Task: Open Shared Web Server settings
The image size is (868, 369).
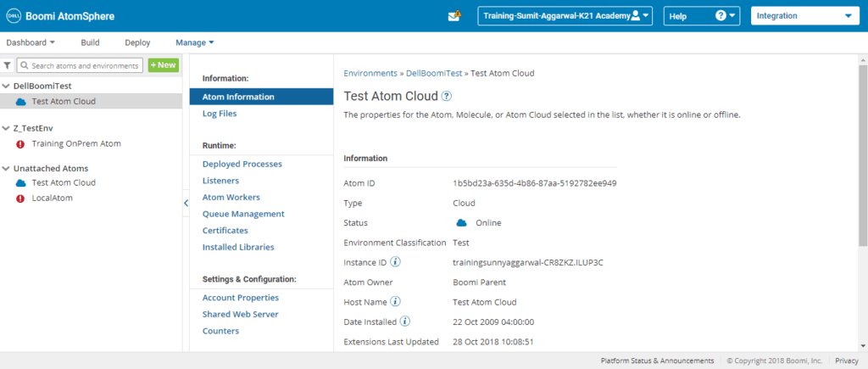Action: pos(240,314)
